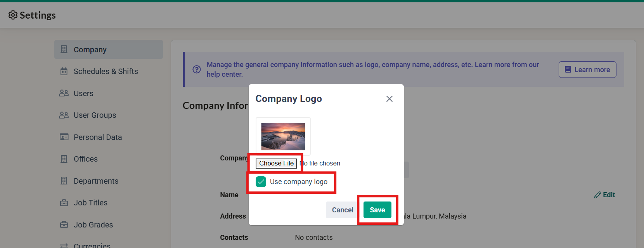The height and width of the screenshot is (248, 644).
Task: Click the Address label
Action: (233, 216)
